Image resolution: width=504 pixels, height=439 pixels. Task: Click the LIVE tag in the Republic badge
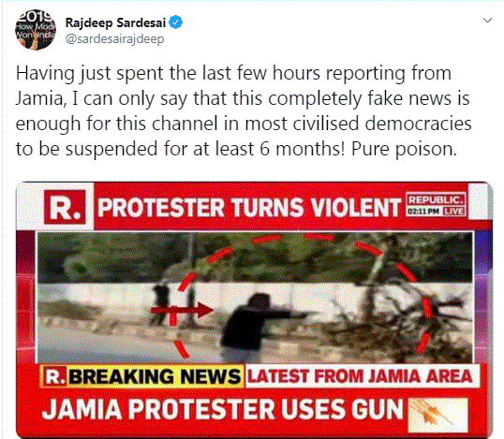point(453,212)
